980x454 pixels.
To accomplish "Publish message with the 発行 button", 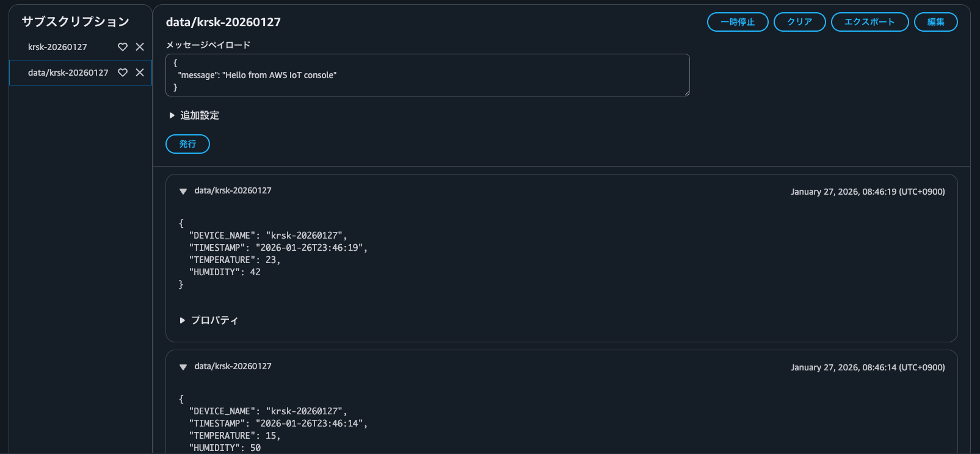I will 187,144.
